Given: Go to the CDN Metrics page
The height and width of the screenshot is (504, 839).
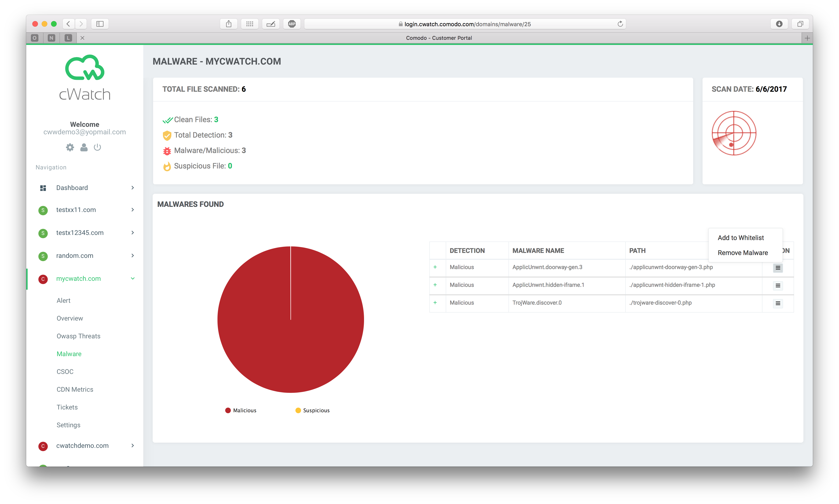Looking at the screenshot, I should pos(75,389).
